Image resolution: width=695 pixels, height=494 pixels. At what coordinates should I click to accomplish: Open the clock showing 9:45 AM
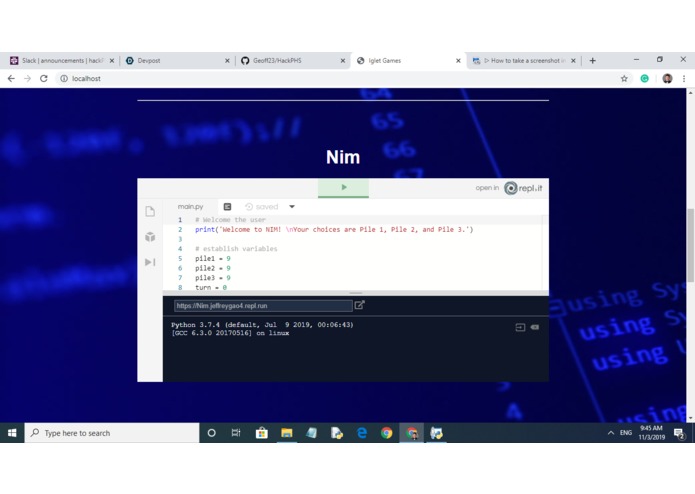[652, 433]
